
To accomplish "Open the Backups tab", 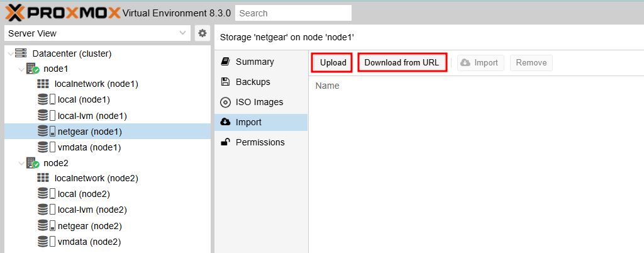I will click(261, 82).
